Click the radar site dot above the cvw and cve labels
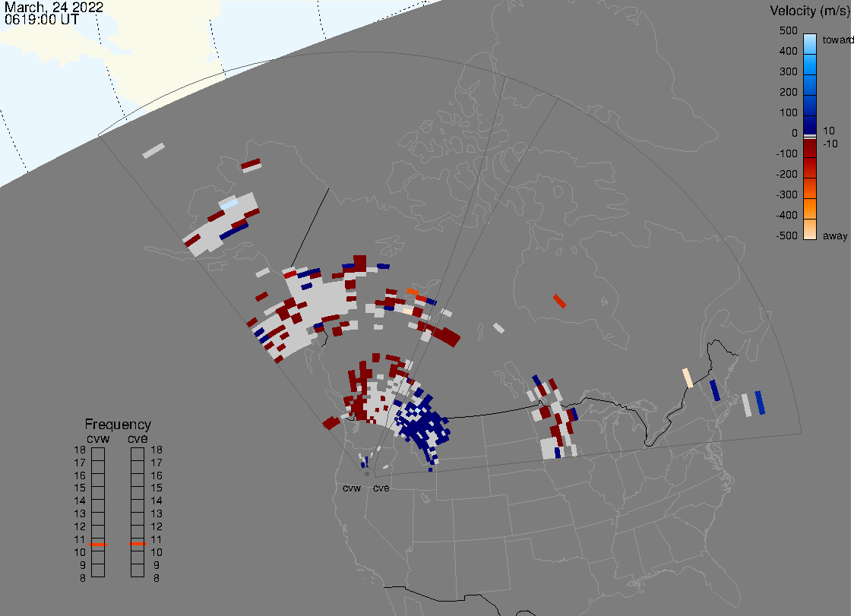The height and width of the screenshot is (616, 854). click(367, 474)
